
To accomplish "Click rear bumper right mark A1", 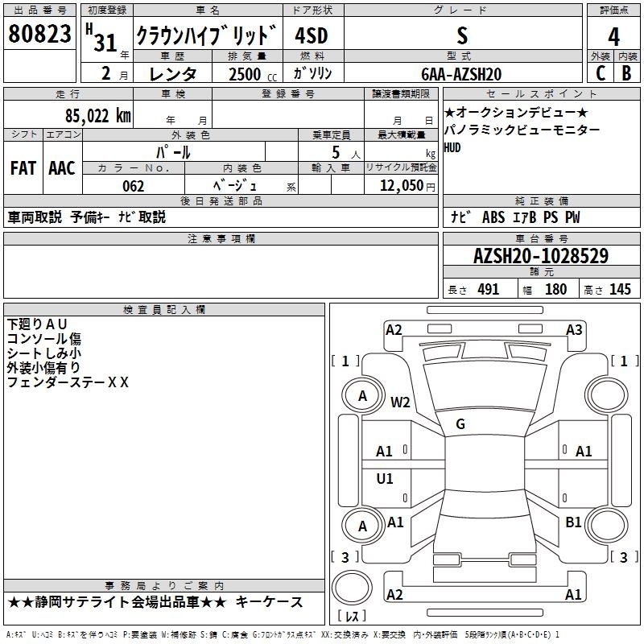I will pyautogui.click(x=573, y=594).
